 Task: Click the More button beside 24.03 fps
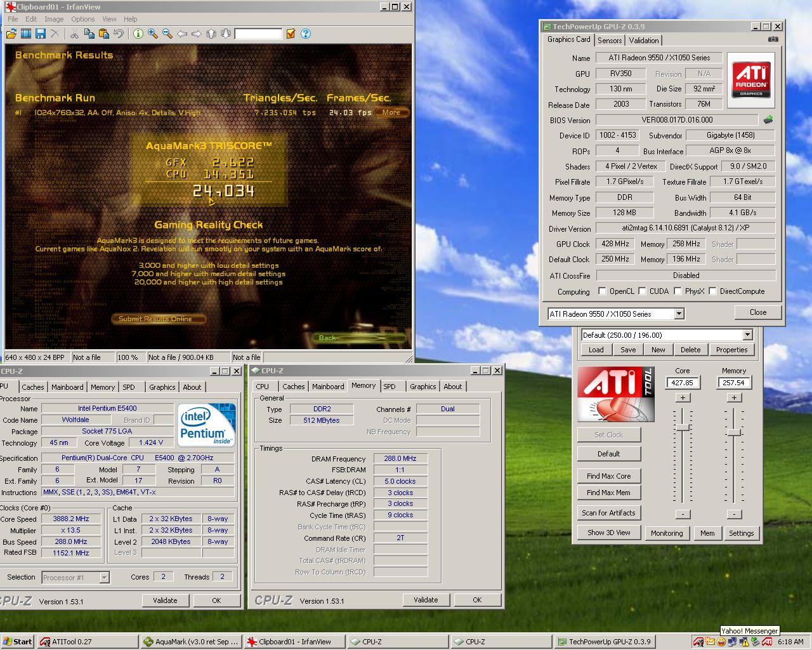(391, 112)
